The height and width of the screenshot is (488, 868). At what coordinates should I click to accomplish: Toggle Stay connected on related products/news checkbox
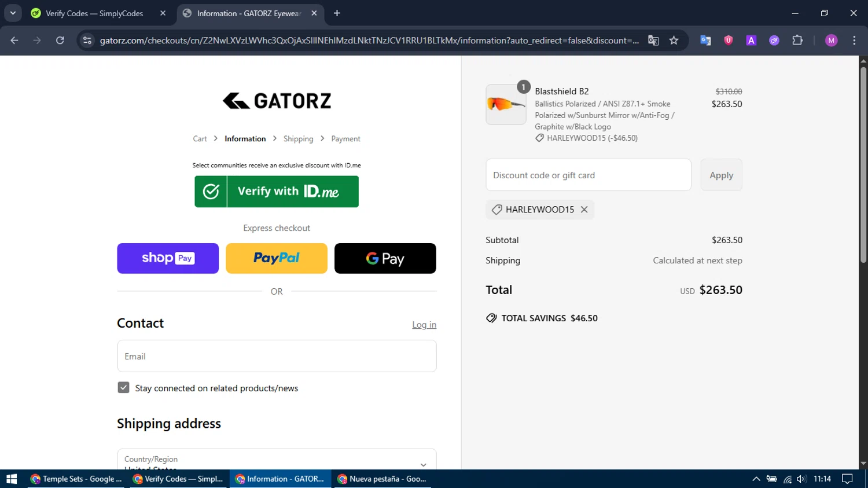tap(123, 387)
